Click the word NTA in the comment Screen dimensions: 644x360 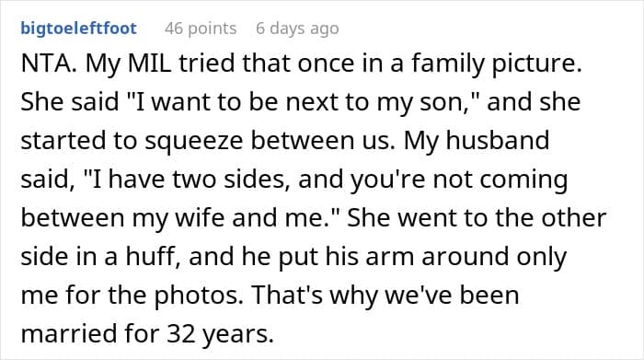click(x=46, y=64)
